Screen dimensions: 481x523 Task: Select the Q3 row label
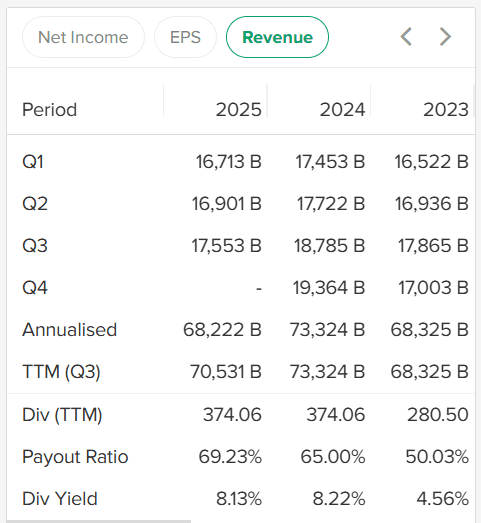(35, 246)
